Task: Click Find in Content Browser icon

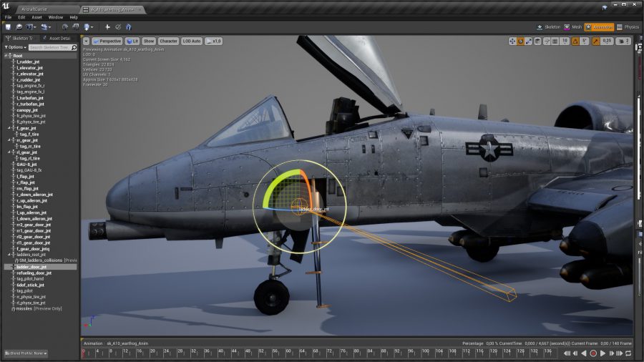Action: click(x=19, y=27)
